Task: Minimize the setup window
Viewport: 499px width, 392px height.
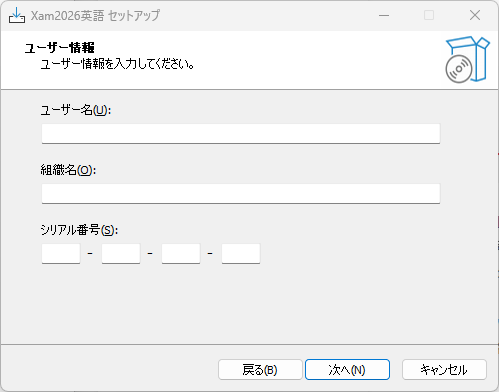Action: click(384, 15)
